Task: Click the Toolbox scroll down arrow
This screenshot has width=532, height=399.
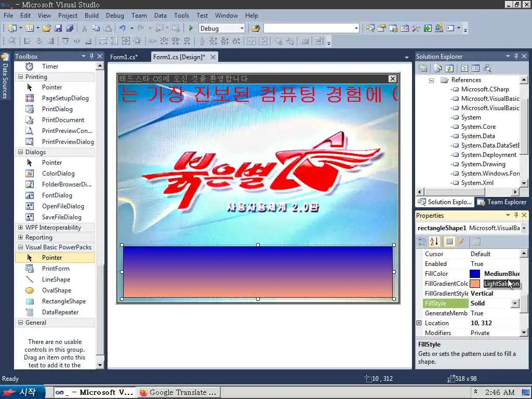Action: 100,365
